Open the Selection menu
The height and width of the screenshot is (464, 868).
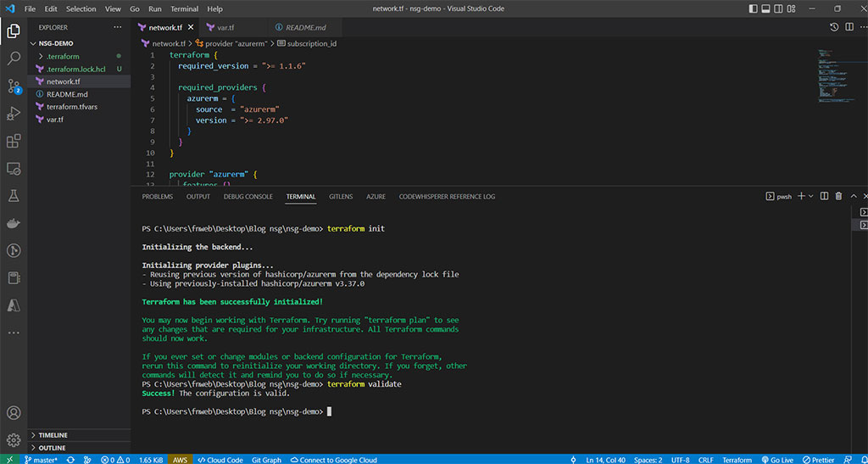(x=81, y=8)
